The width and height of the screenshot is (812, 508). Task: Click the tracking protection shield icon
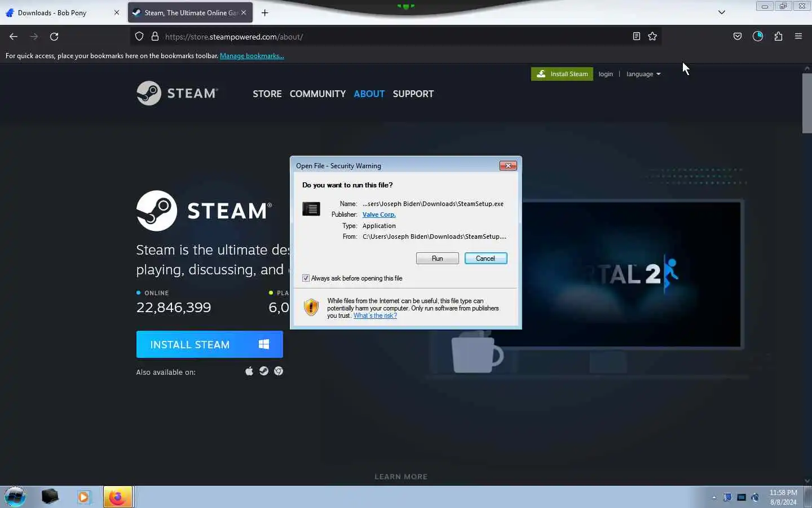pyautogui.click(x=139, y=37)
